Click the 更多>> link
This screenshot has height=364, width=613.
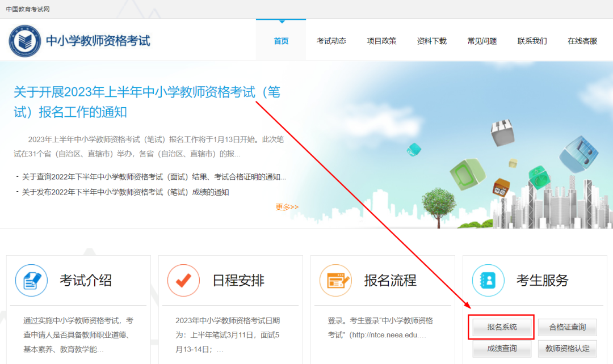coord(287,207)
